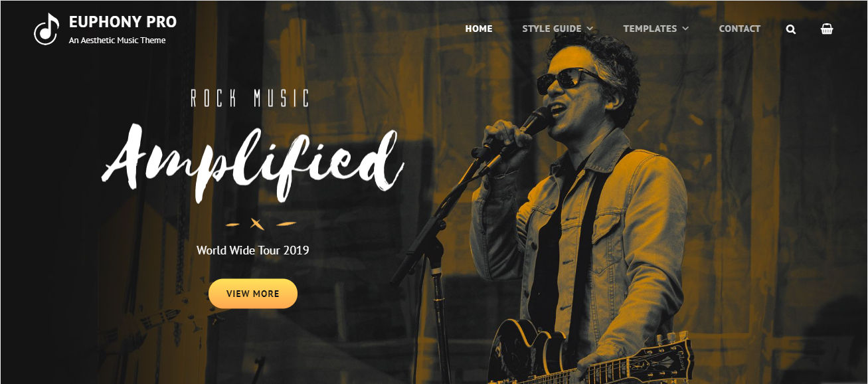The image size is (868, 384).
Task: Go to the Home menu item
Action: 479,29
